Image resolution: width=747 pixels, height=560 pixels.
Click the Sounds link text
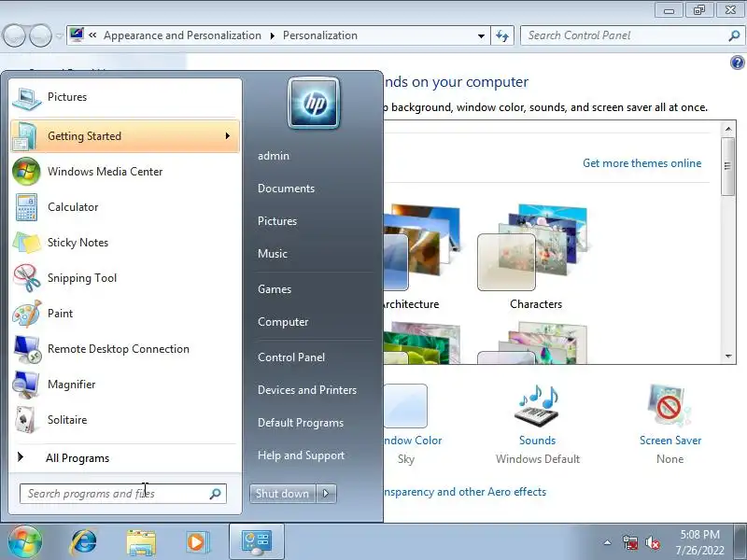[537, 441]
